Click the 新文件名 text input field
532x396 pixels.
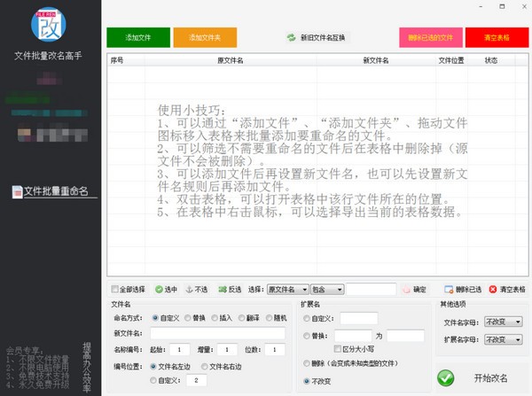pos(216,333)
